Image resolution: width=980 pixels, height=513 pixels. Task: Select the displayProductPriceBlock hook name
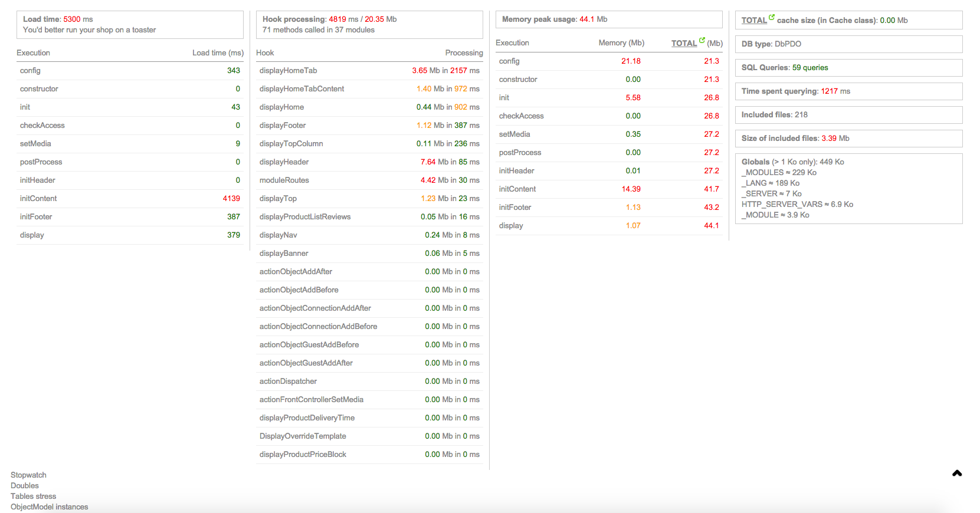click(303, 455)
